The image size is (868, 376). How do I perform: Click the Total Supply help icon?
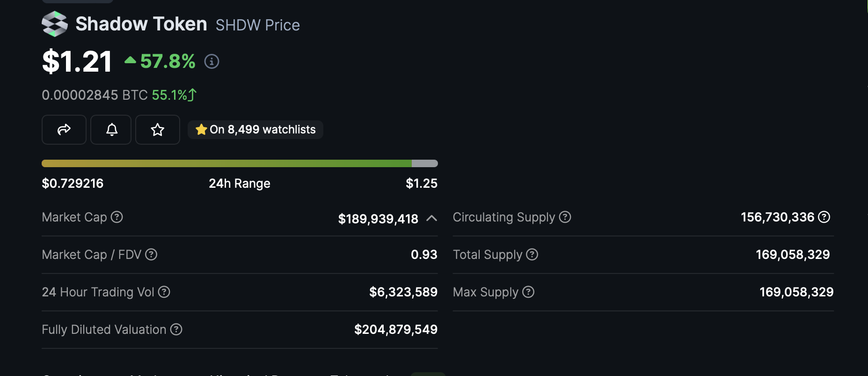click(532, 254)
